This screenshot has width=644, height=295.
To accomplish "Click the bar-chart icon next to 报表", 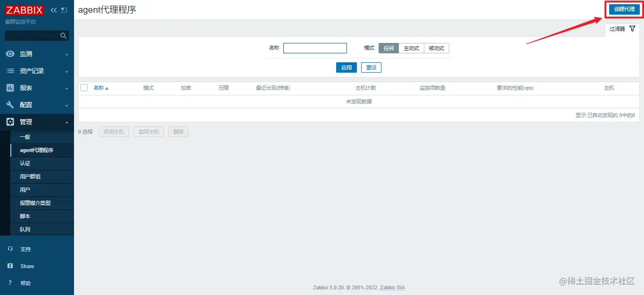I will pos(10,88).
